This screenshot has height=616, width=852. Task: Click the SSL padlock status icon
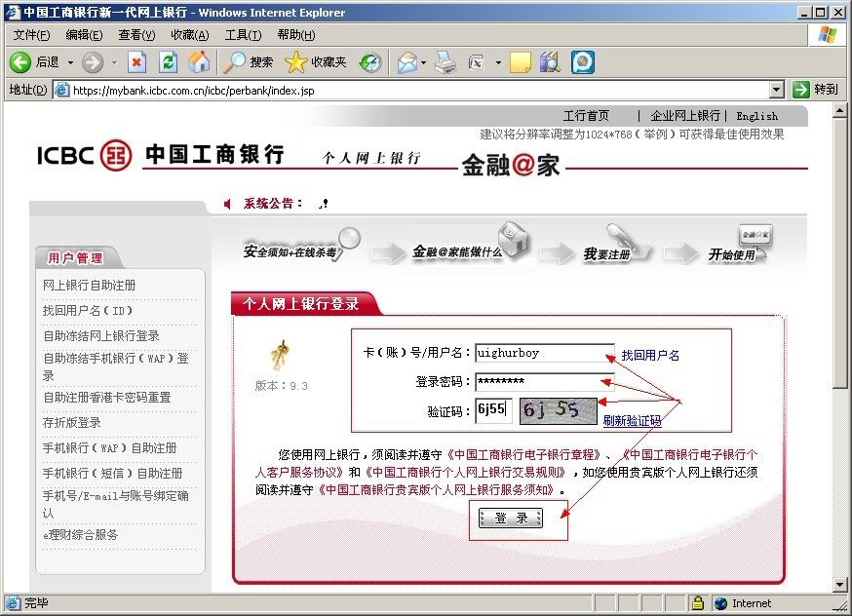[698, 603]
